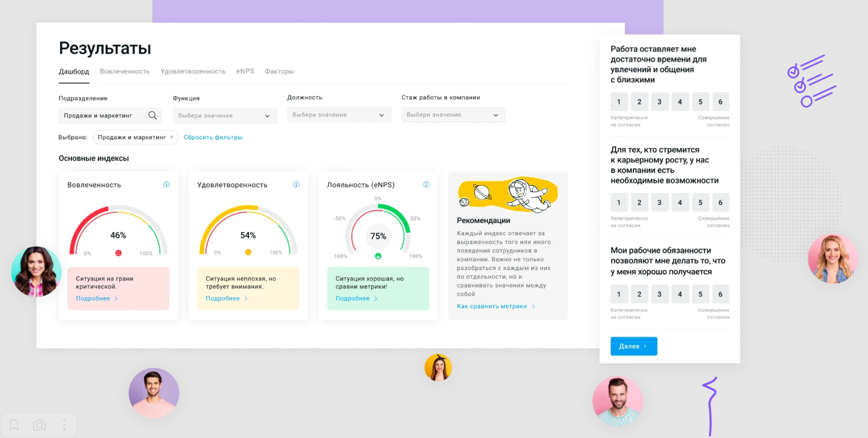Rate 4 for 'Мои рабочие обязанности' question
The image size is (868, 438).
(680, 294)
